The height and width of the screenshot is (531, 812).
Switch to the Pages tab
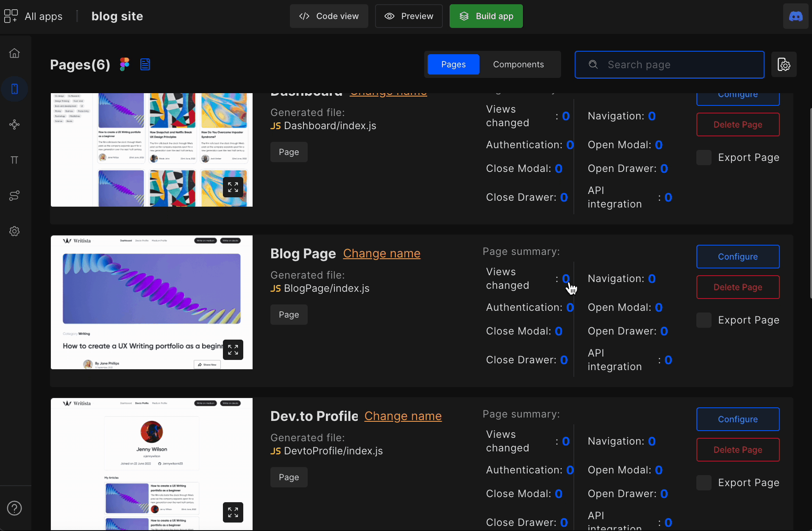pyautogui.click(x=453, y=64)
